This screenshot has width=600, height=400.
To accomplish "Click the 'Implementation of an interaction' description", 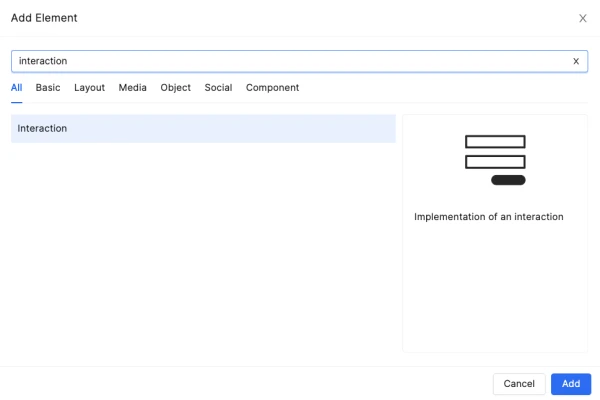I will [489, 217].
